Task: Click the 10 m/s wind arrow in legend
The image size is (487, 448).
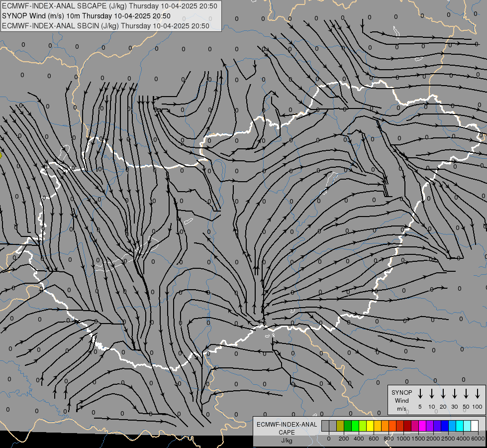Action: [x=432, y=393]
